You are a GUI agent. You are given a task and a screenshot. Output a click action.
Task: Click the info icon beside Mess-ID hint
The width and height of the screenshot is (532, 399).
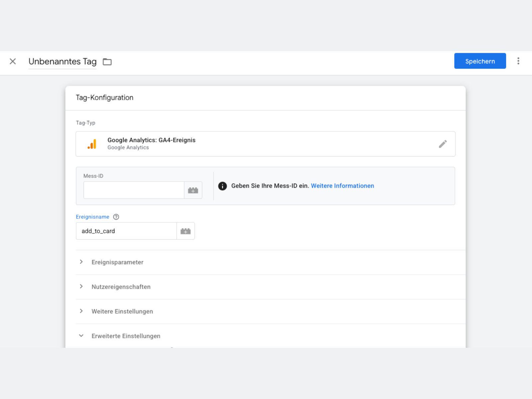click(x=222, y=186)
